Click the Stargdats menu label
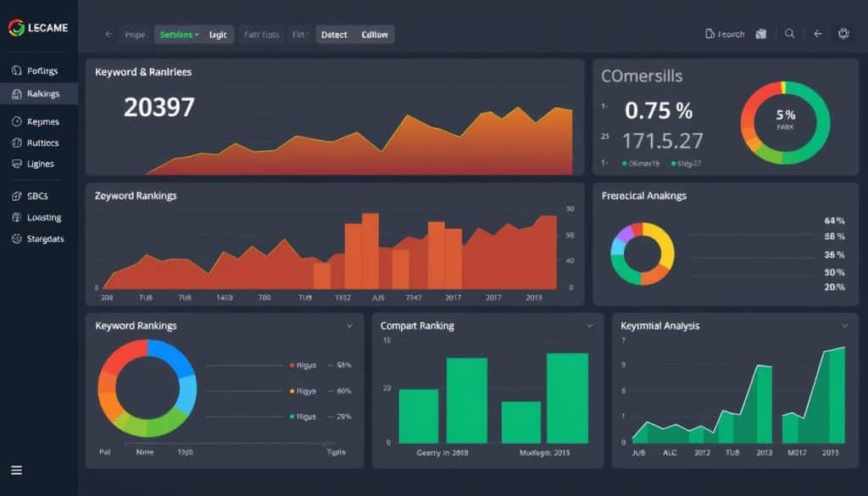The image size is (868, 496). (x=46, y=238)
